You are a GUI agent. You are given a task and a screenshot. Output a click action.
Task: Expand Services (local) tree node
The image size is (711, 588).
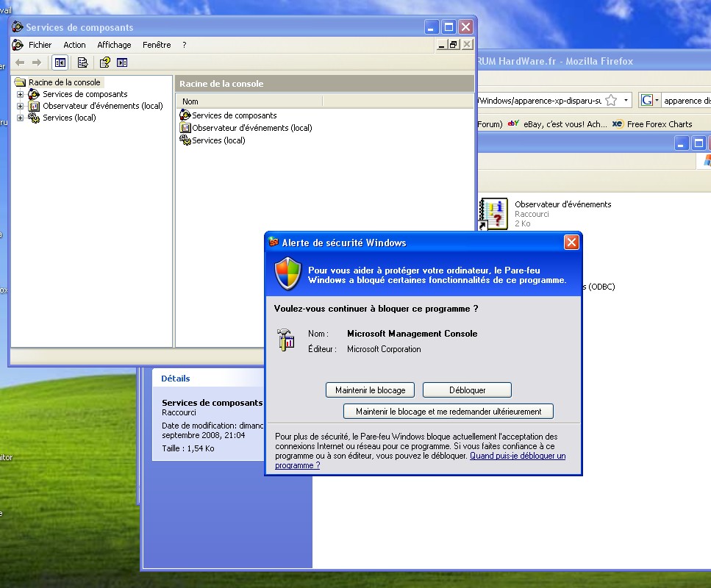(x=20, y=118)
